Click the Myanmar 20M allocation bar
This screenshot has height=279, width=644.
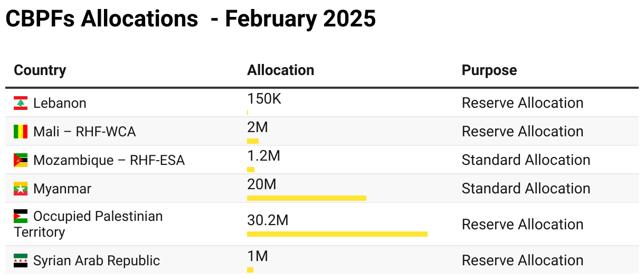(x=306, y=198)
